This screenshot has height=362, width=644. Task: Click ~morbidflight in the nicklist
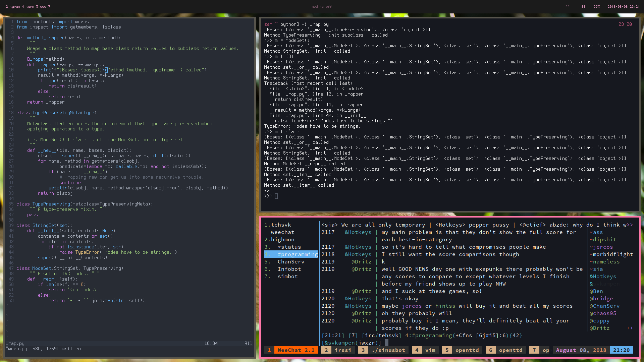pos(611,254)
